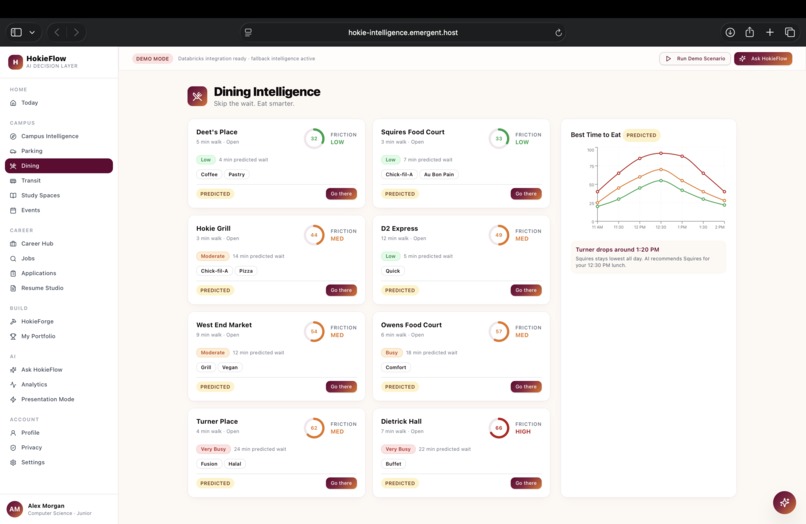The image size is (806, 524).
Task: Open a new tab with the plus icon
Action: click(770, 32)
